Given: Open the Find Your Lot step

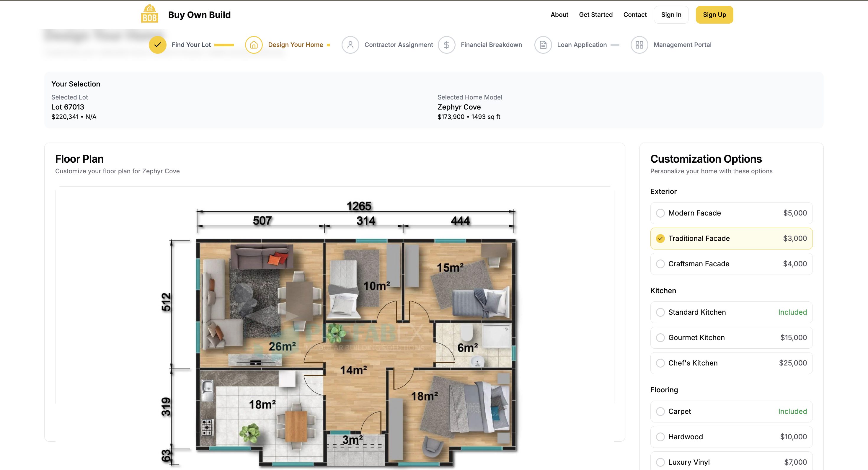Looking at the screenshot, I should pyautogui.click(x=191, y=45).
